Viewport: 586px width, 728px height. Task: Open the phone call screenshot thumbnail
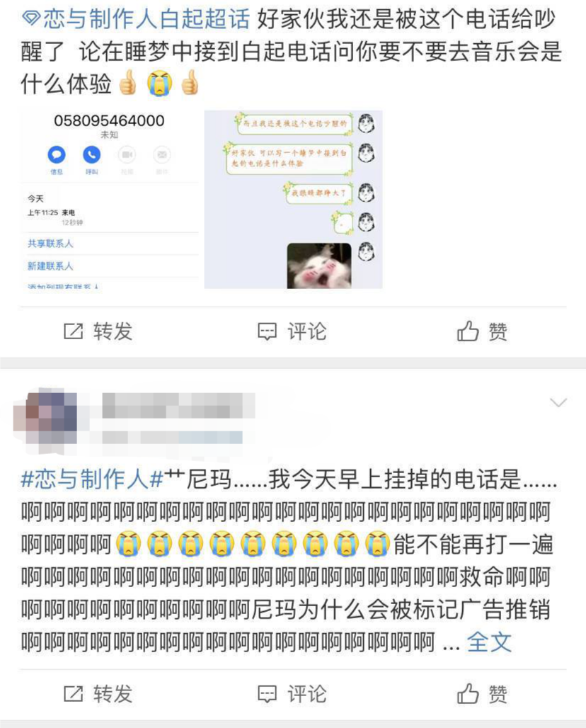pyautogui.click(x=110, y=199)
